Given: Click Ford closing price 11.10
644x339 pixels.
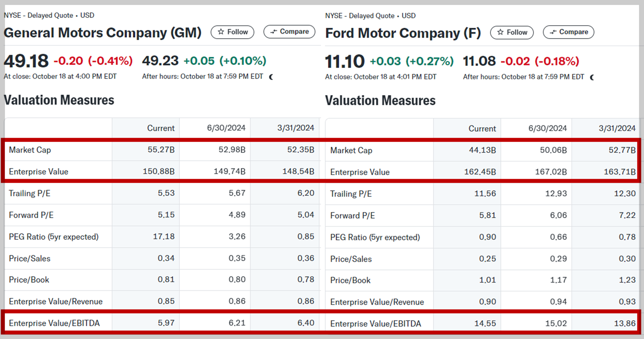Looking at the screenshot, I should [x=345, y=62].
